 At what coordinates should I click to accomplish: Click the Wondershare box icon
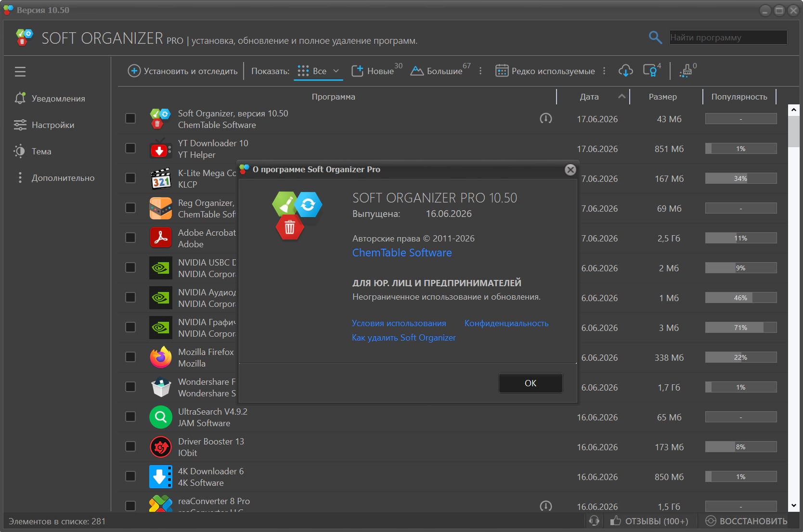[x=160, y=387]
